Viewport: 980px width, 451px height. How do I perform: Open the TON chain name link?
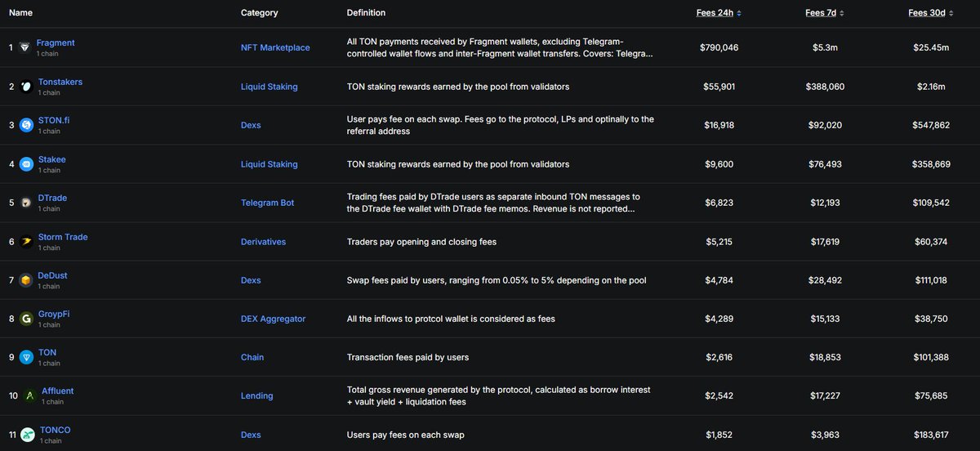[47, 352]
